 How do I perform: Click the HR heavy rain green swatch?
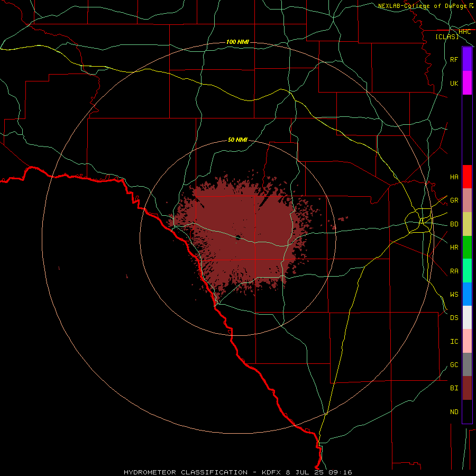pos(467,248)
